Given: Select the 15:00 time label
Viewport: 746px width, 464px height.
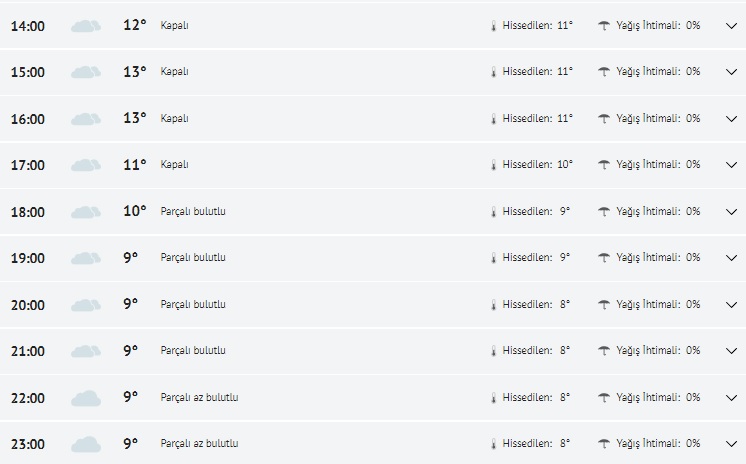Looking at the screenshot, I should (28, 73).
